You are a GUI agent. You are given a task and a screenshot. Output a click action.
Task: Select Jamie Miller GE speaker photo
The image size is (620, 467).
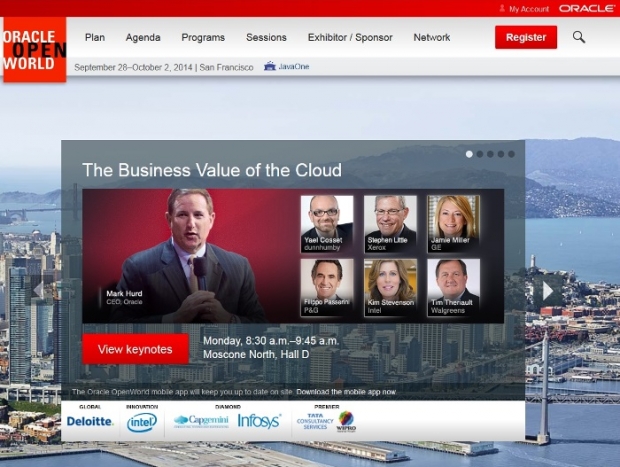453,224
